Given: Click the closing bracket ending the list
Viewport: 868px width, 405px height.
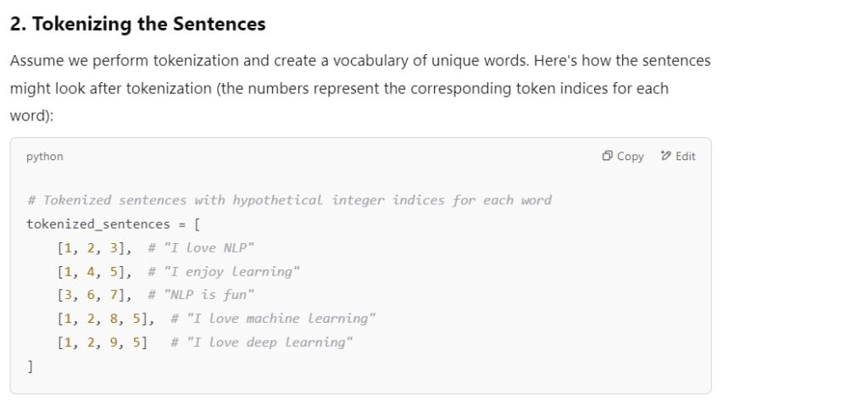Looking at the screenshot, I should [31, 367].
